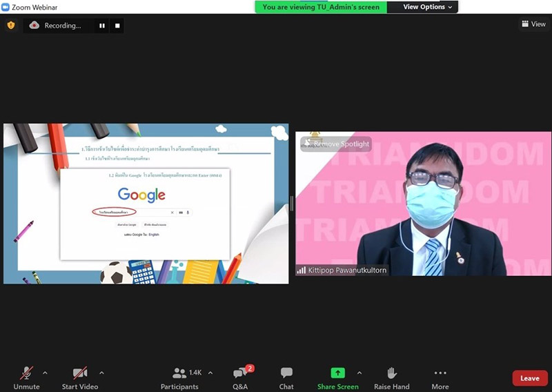Click the Kittipop Pawanutkultorn name label
This screenshot has width=552, height=392.
tap(347, 270)
